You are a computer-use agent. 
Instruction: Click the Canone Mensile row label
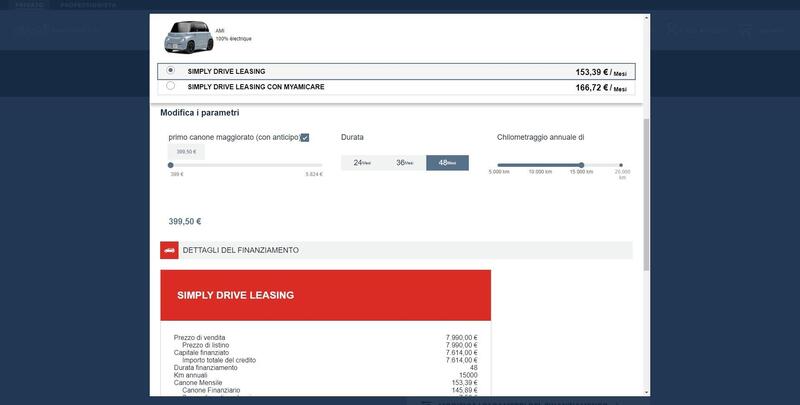coord(197,383)
